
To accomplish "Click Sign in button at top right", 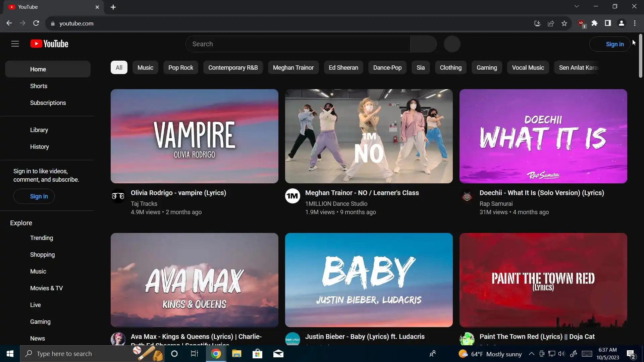I will 610,44.
